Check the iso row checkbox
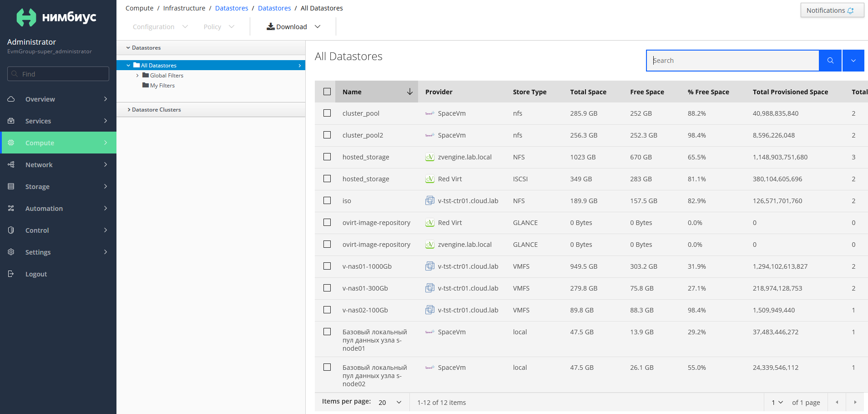 pyautogui.click(x=327, y=200)
